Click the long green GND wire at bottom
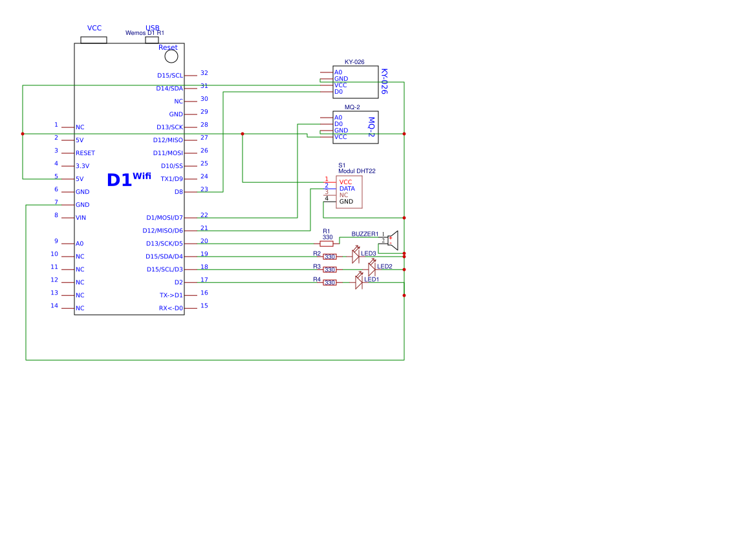Screen dimensions: 756x535 click(x=213, y=360)
